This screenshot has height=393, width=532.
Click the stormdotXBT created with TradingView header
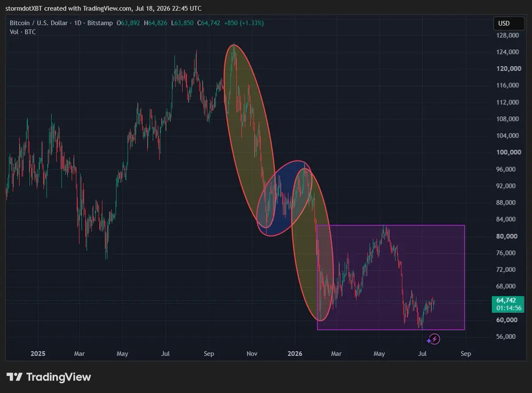pos(103,8)
